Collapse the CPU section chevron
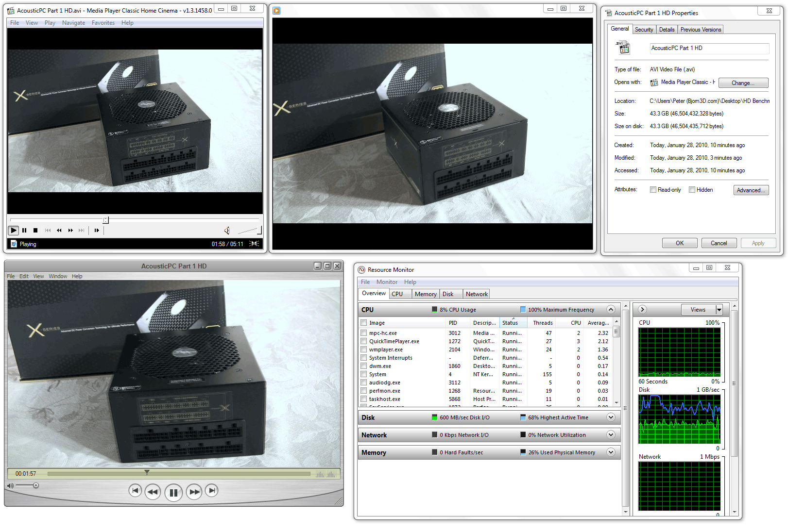Screen dimensions: 788x532 point(611,309)
